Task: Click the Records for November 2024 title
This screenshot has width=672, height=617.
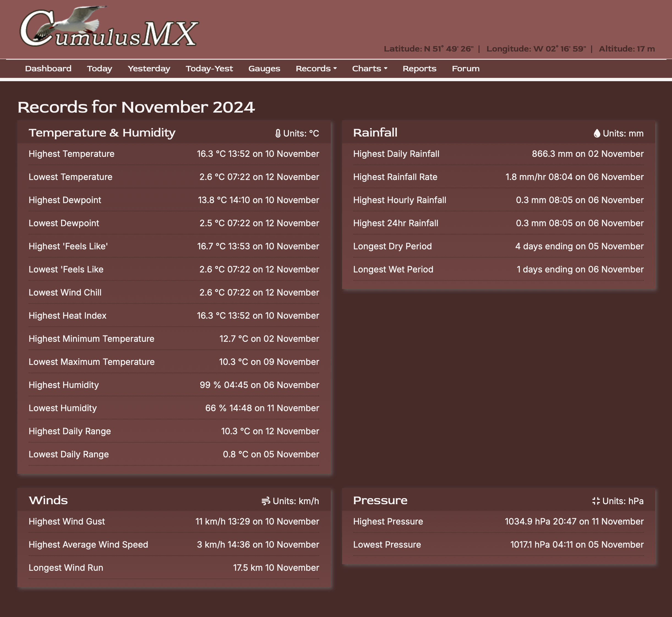Action: [136, 107]
